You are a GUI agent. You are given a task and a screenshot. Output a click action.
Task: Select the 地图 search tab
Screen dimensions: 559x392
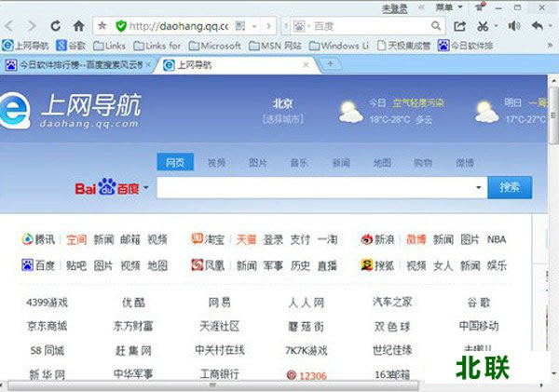(x=382, y=163)
